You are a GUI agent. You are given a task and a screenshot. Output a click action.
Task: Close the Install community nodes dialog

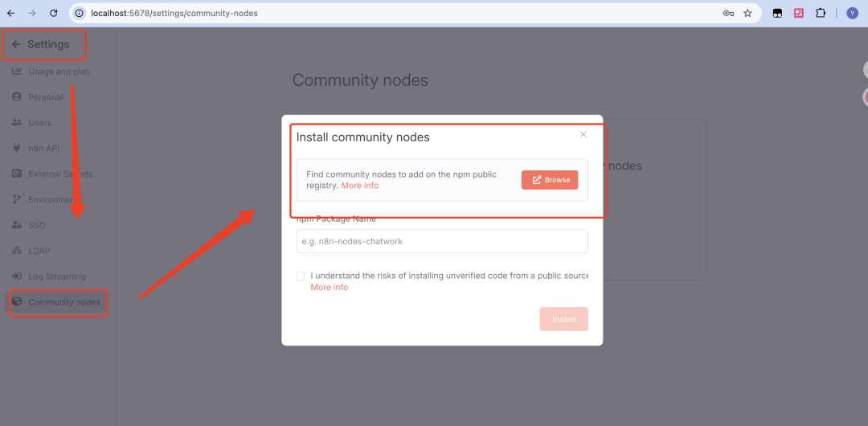(x=583, y=134)
